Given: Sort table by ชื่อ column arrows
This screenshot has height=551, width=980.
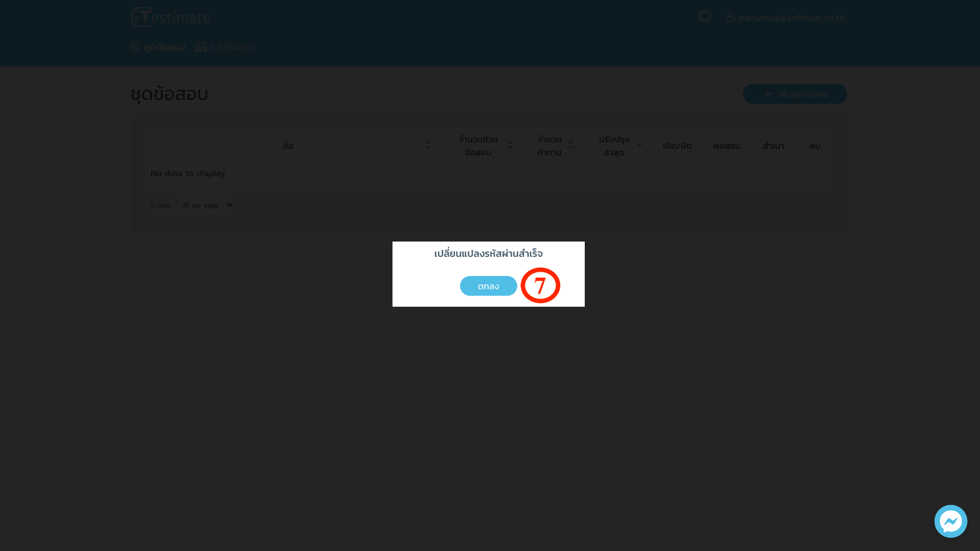Looking at the screenshot, I should (x=428, y=145).
